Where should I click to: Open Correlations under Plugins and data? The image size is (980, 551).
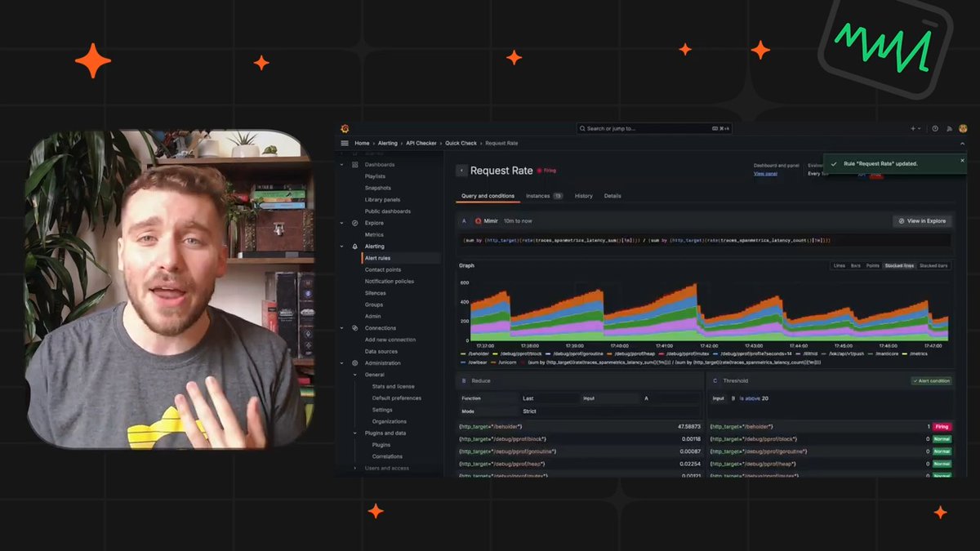[387, 456]
